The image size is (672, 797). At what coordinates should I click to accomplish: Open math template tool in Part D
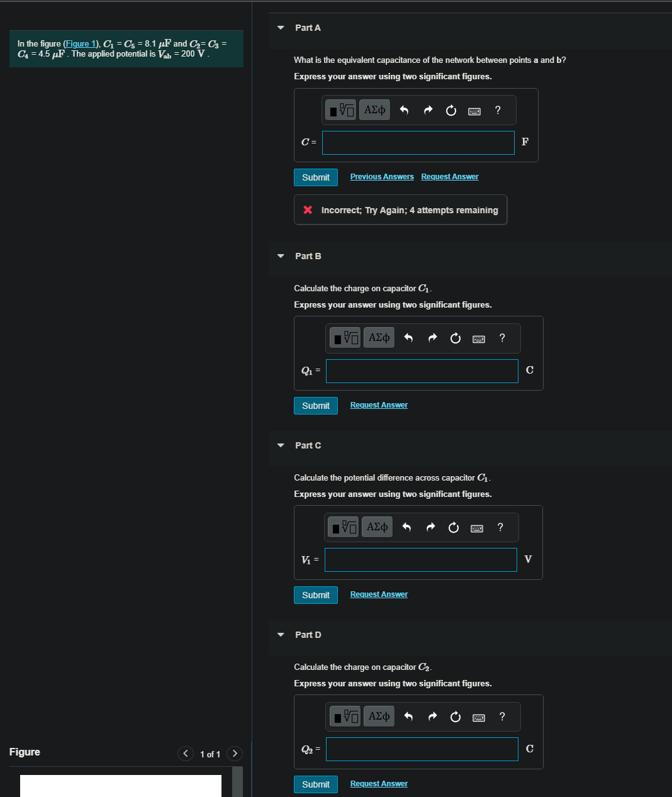click(346, 716)
